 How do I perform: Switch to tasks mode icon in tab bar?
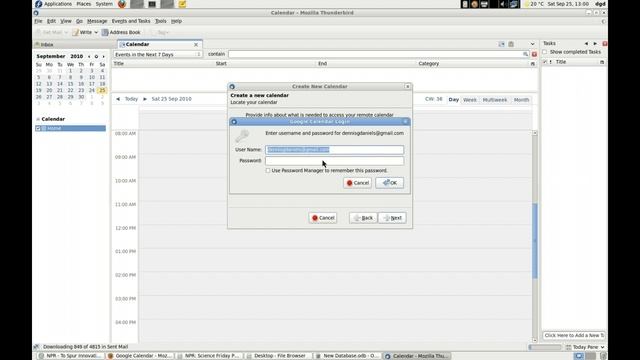click(511, 44)
